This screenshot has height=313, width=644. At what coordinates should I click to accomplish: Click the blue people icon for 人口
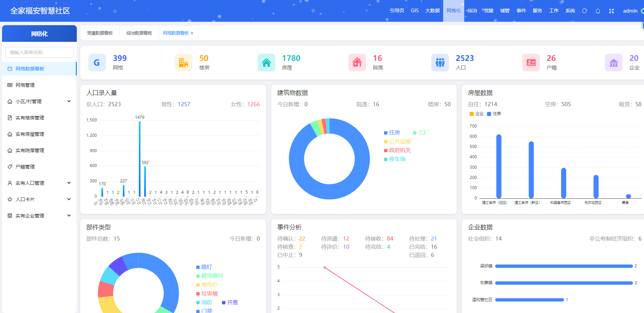440,63
